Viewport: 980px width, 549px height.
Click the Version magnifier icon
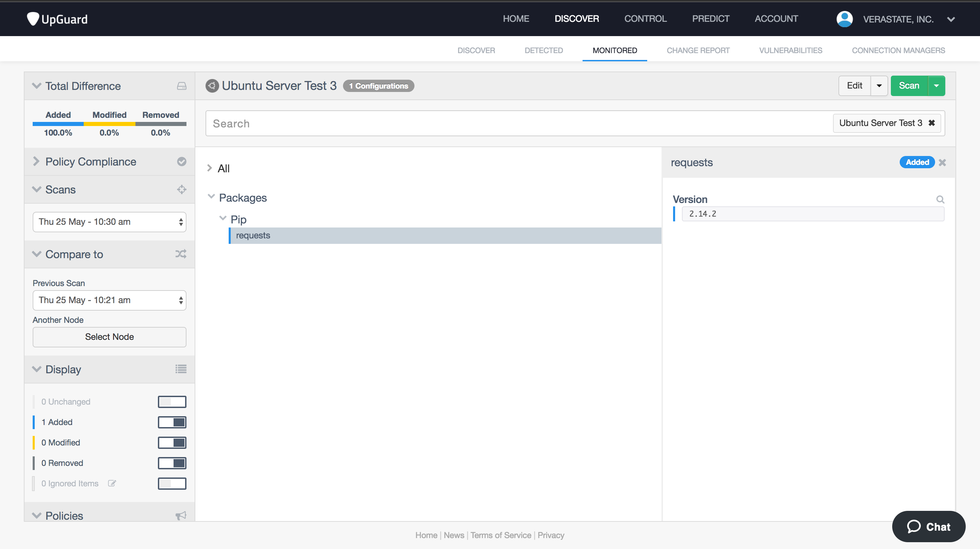[940, 199]
